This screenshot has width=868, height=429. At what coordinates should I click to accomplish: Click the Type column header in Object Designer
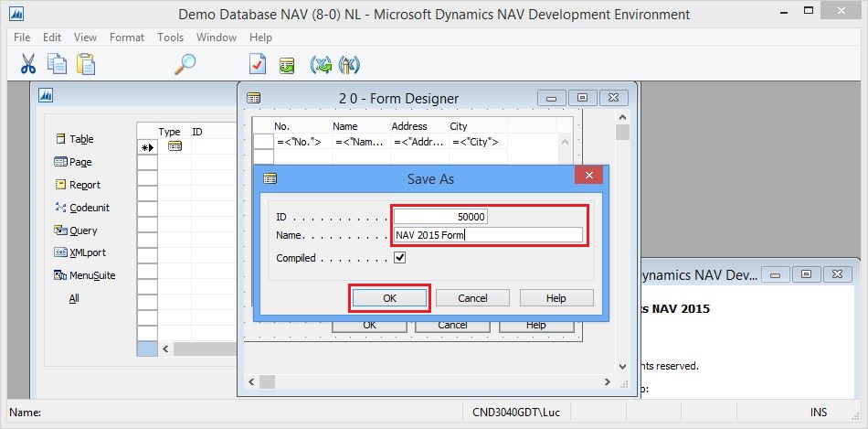coord(169,132)
